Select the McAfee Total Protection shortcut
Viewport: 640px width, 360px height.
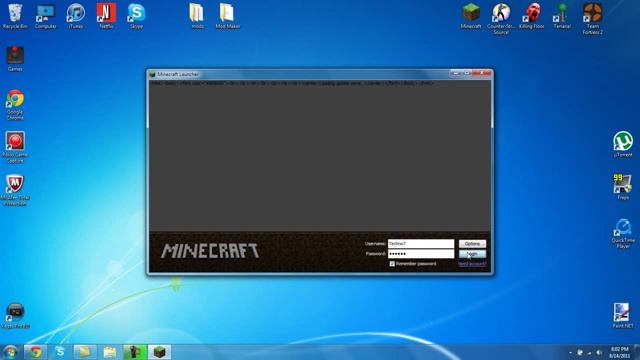tap(15, 191)
